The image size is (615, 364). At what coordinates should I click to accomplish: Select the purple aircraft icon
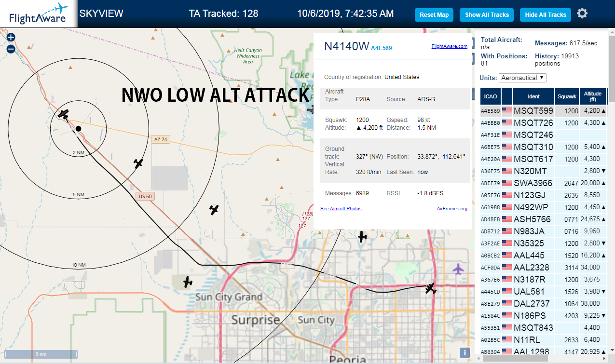coord(458,269)
